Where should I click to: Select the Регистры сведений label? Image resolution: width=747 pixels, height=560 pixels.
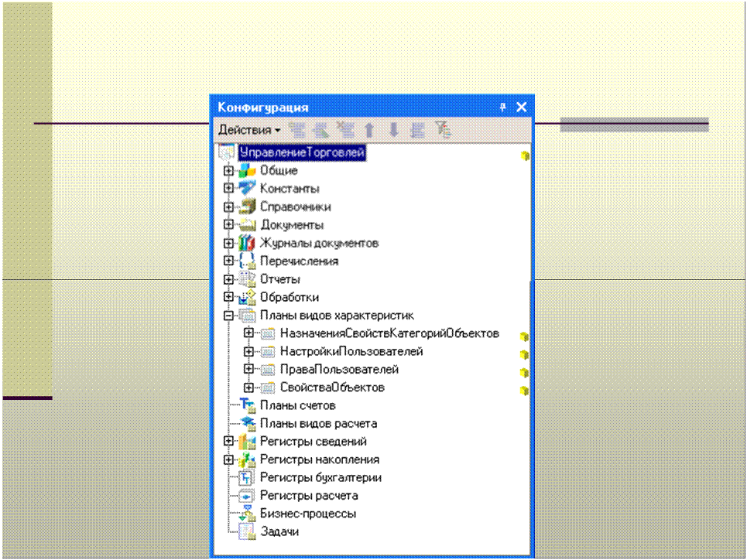tap(313, 442)
